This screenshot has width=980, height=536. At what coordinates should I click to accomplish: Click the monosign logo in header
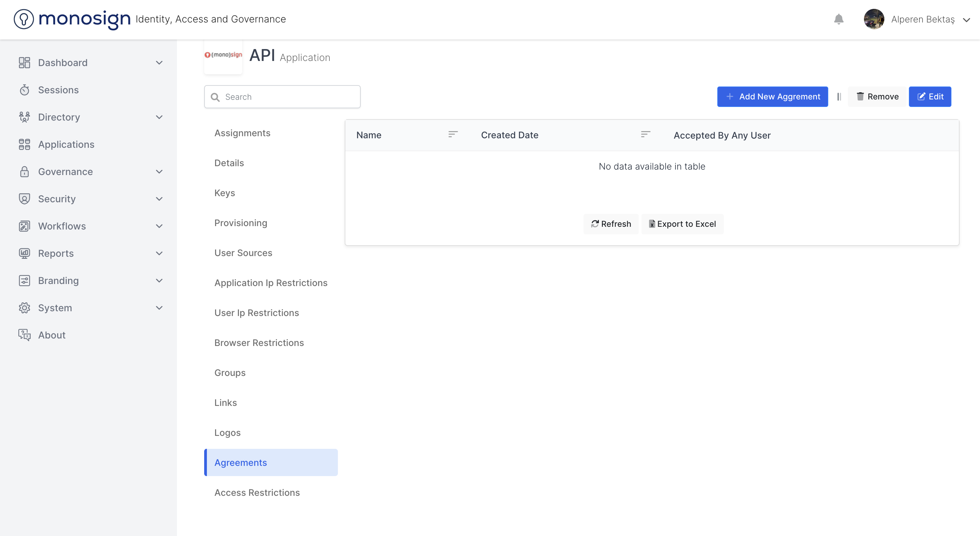(72, 19)
